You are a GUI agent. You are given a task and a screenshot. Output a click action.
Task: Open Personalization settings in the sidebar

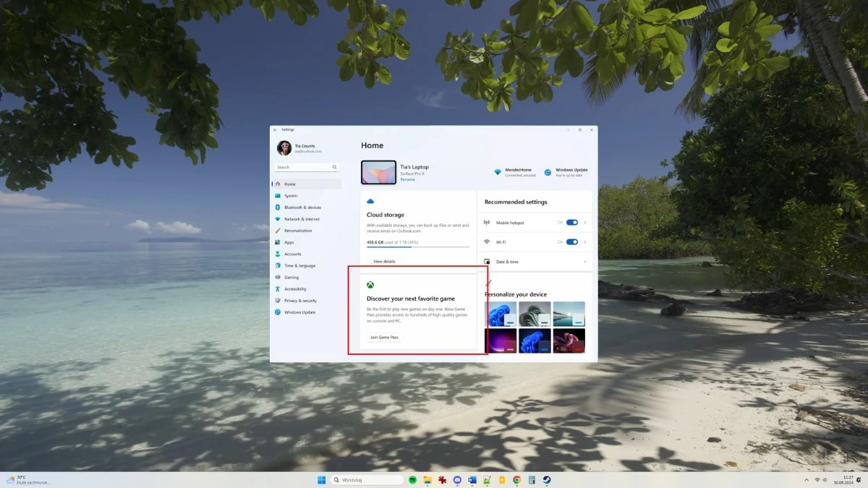pos(299,230)
